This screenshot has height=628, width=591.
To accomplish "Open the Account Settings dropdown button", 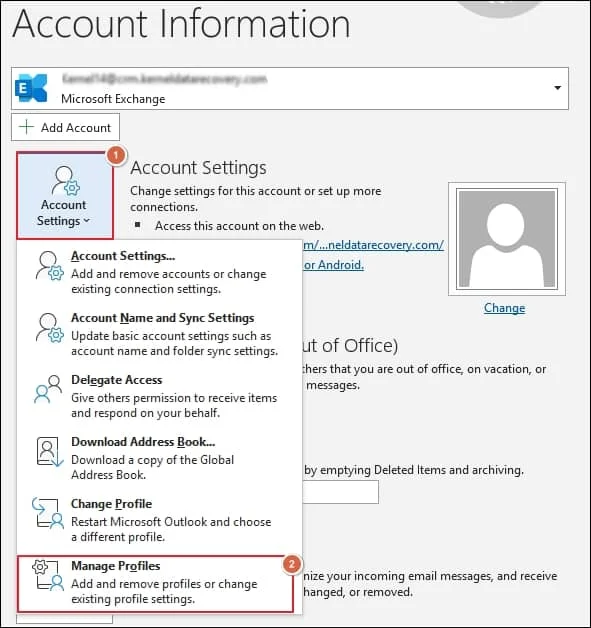I will (x=65, y=196).
